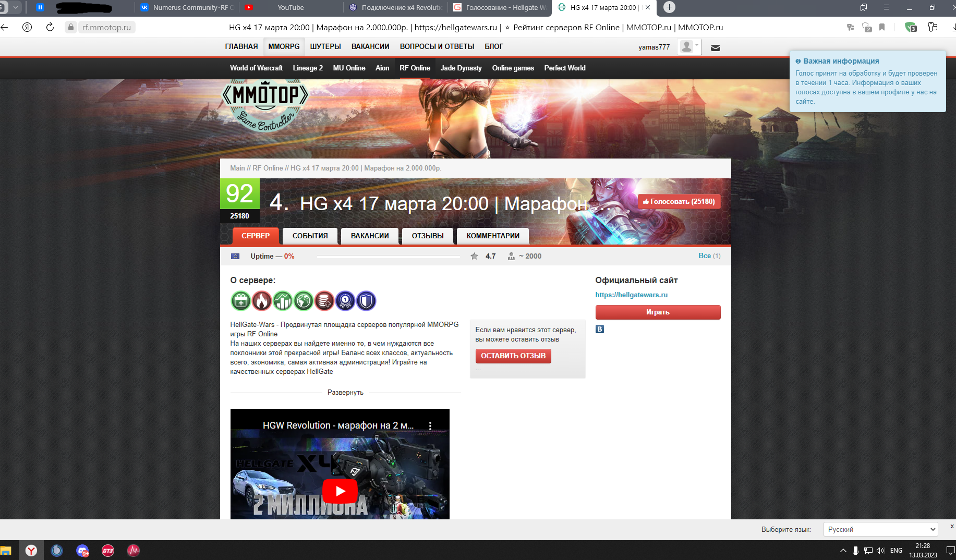The height and width of the screenshot is (560, 956).
Task: Open the extensions panel icon
Action: click(x=933, y=27)
